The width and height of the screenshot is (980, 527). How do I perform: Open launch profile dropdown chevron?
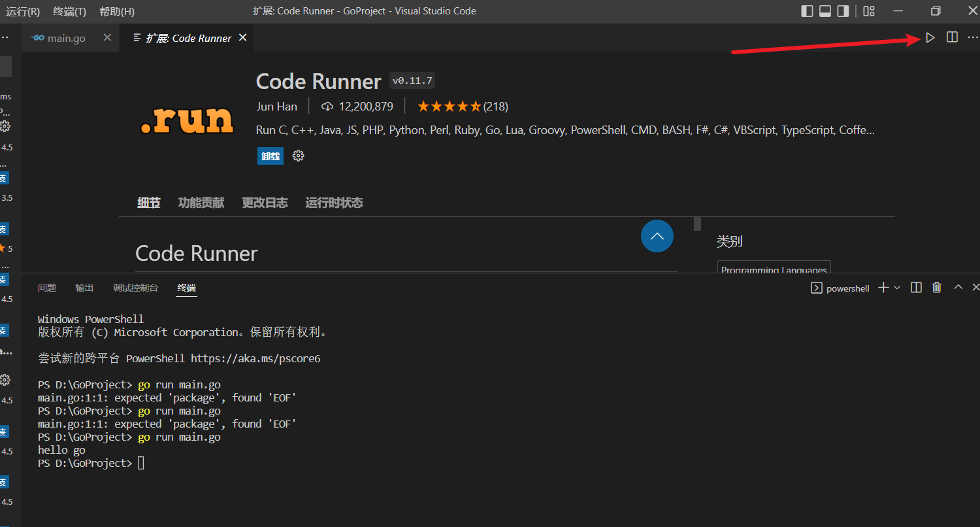click(897, 288)
